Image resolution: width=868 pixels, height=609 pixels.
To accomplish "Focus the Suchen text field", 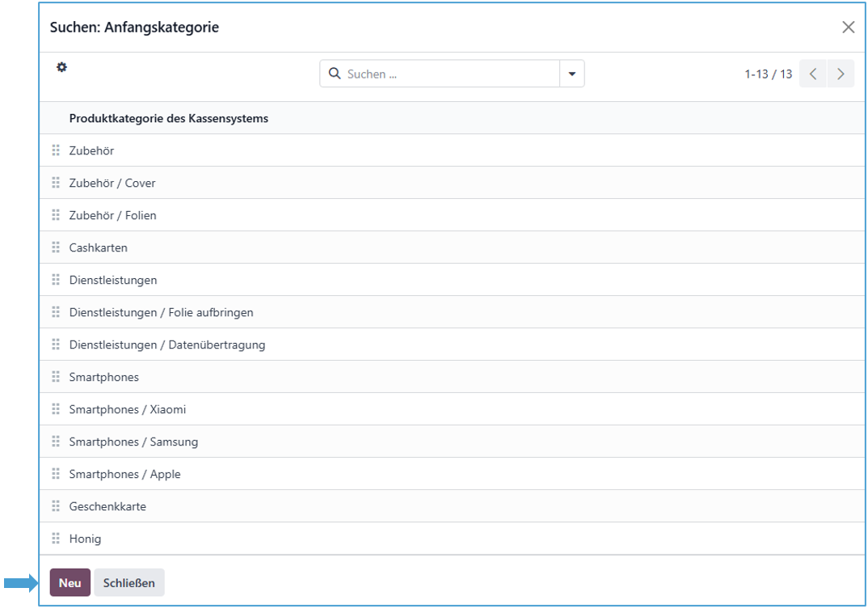I will click(449, 74).
